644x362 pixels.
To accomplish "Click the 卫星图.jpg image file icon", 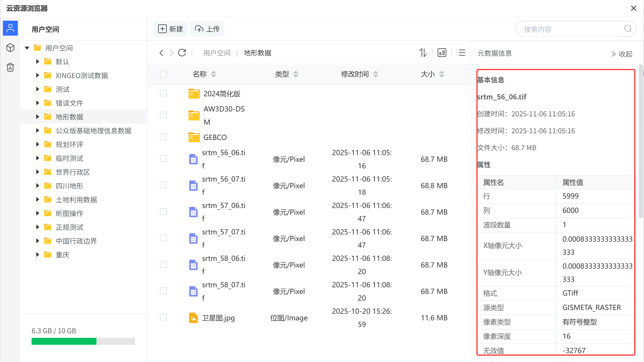I will point(193,318).
